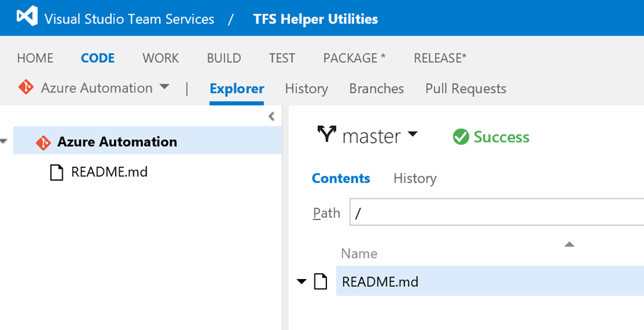The image size is (644, 330).
Task: Open the BUILD hub
Action: click(224, 58)
